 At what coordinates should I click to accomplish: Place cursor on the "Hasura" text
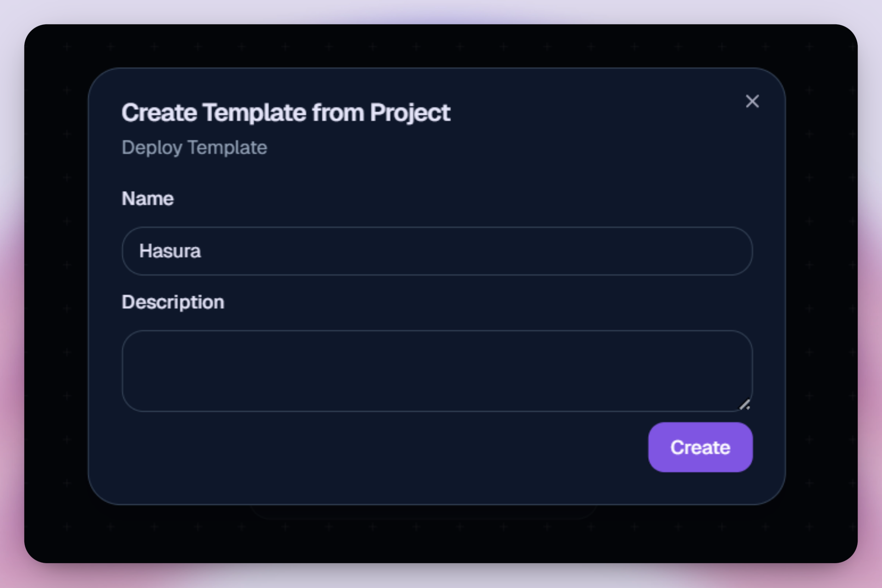pos(170,251)
